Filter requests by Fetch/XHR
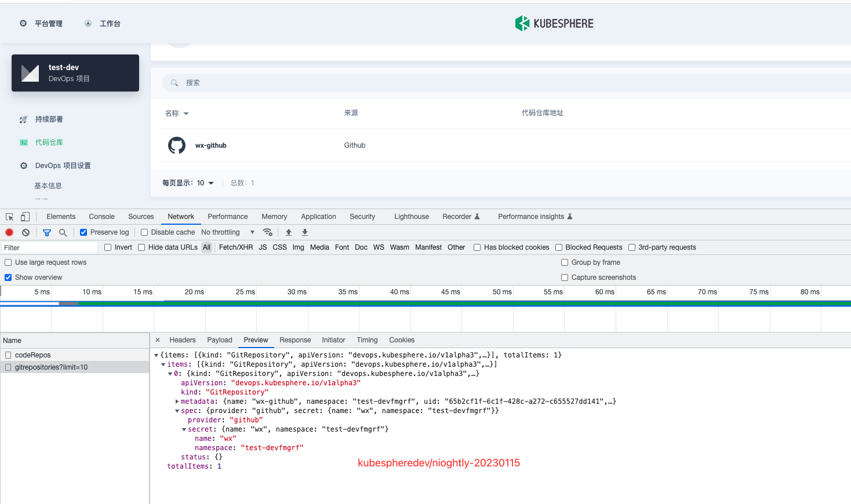Screen dimensions: 851x504 point(236,247)
